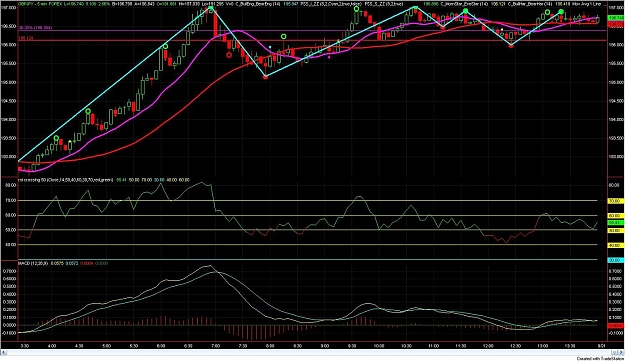The width and height of the screenshot is (625, 361).
Task: Click the 12:30 time axis label
Action: click(516, 346)
